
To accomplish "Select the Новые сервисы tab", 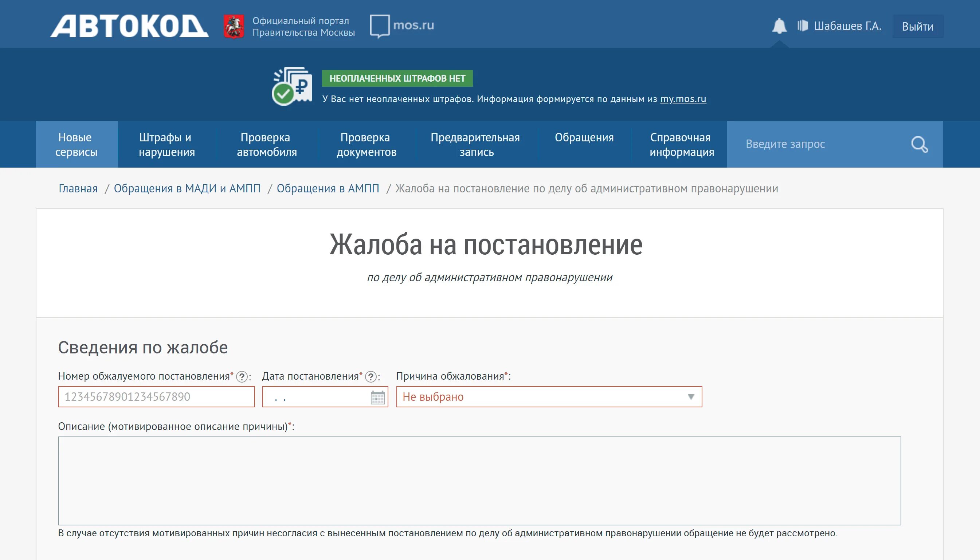I will (77, 145).
